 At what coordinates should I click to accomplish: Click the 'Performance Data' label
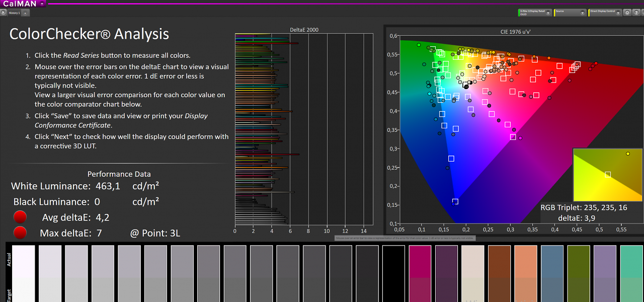(x=119, y=174)
